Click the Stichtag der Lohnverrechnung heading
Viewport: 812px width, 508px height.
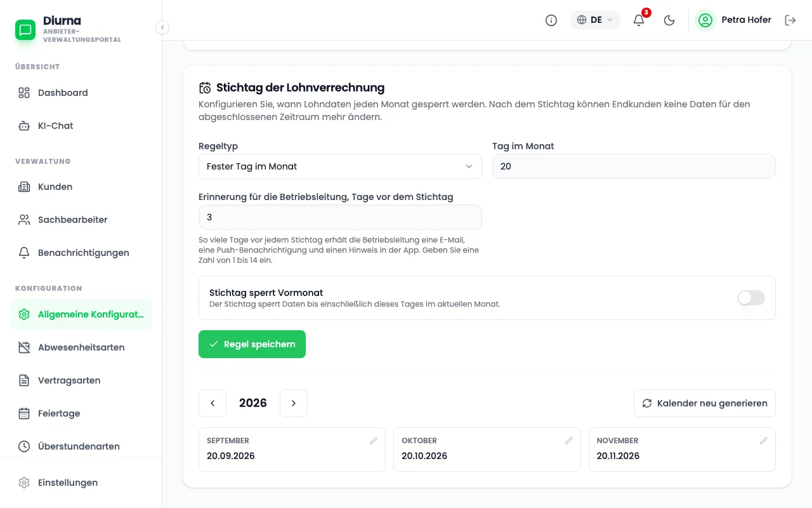(x=301, y=88)
